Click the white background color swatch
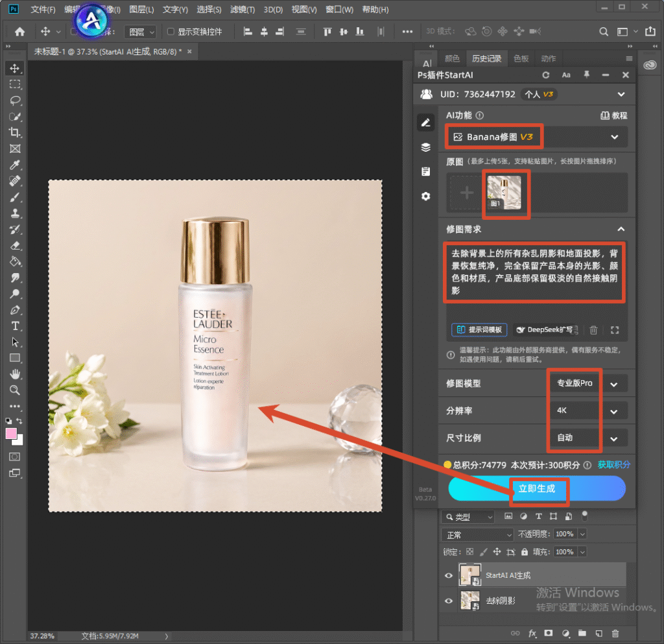 pos(19,441)
